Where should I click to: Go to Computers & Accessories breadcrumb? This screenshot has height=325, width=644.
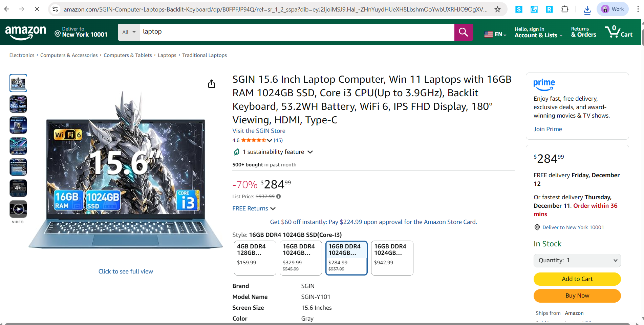tap(69, 55)
